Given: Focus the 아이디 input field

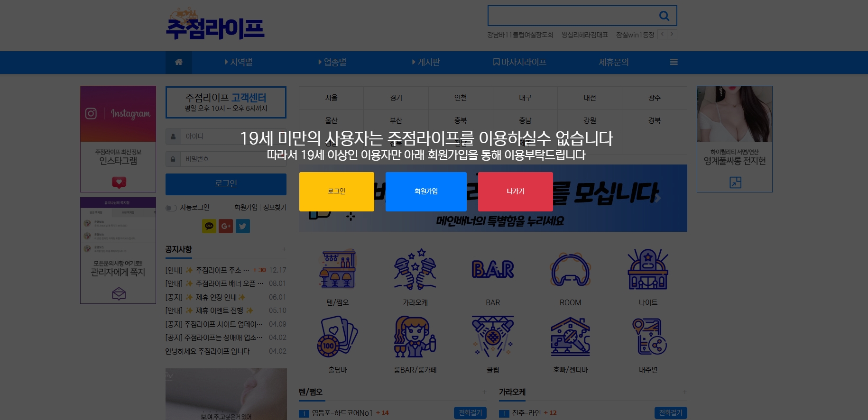Looking at the screenshot, I should click(233, 137).
